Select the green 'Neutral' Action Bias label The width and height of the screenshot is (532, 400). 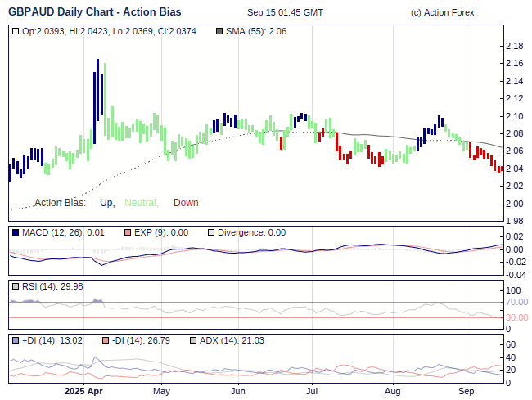(x=141, y=203)
